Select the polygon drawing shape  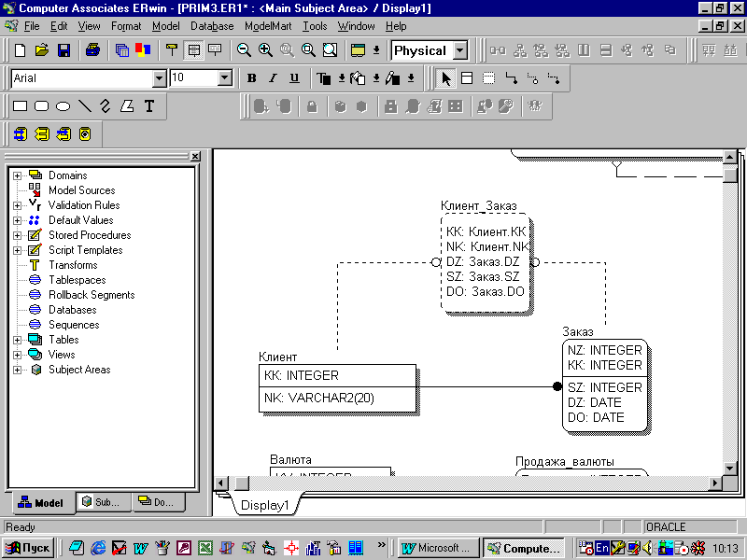(x=127, y=106)
